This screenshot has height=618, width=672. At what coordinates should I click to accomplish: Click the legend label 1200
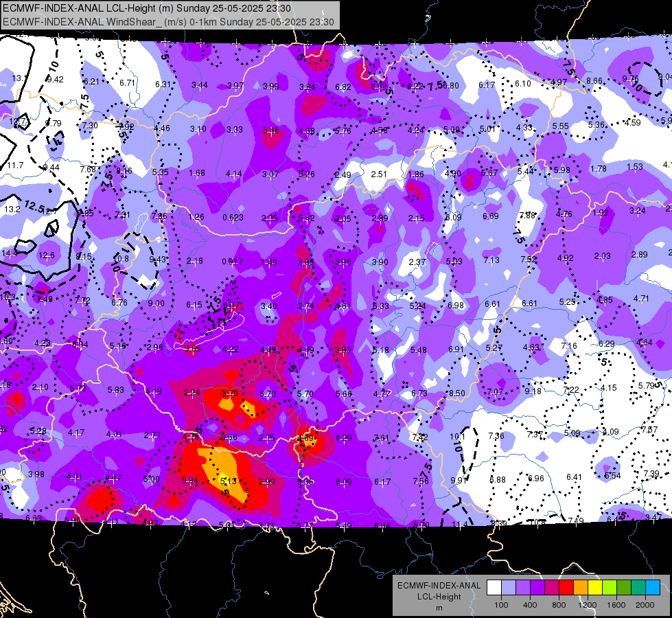[x=588, y=605]
